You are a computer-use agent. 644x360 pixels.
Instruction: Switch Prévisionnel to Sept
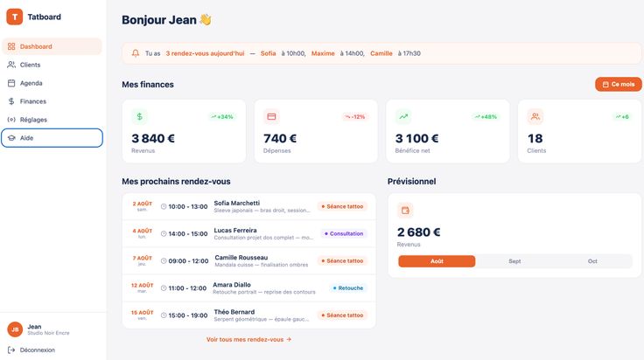coord(514,261)
